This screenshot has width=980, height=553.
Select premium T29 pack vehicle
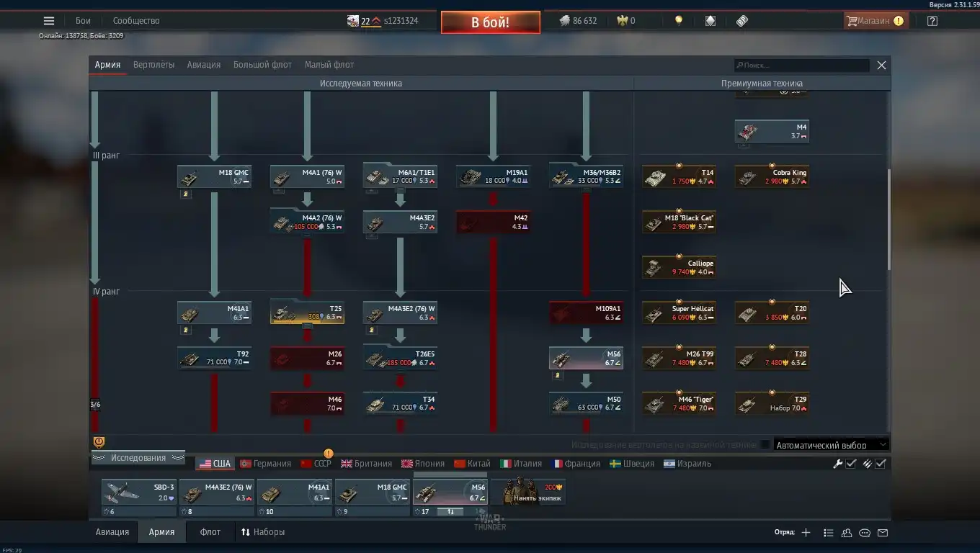[x=772, y=404]
